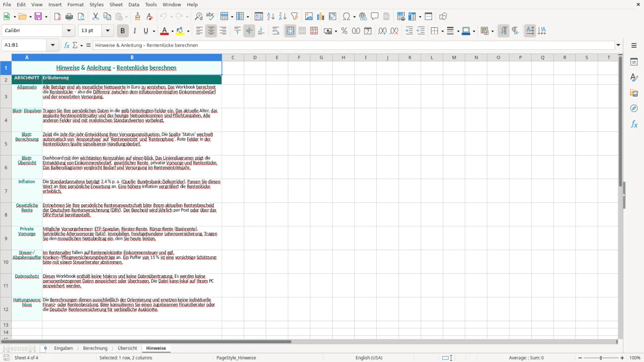
Task: Apply the yellow background color swatch
Action: [181, 31]
